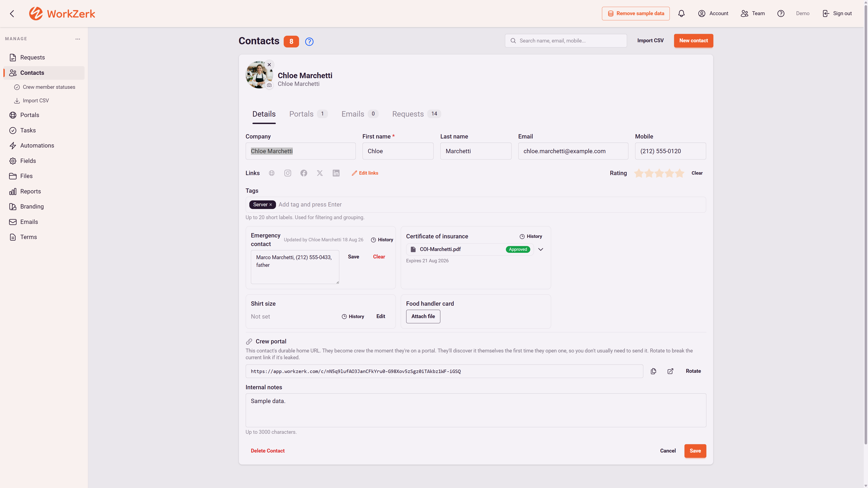Viewport: 868px width, 488px height.
Task: Switch to the Portals tab
Action: pyautogui.click(x=308, y=114)
